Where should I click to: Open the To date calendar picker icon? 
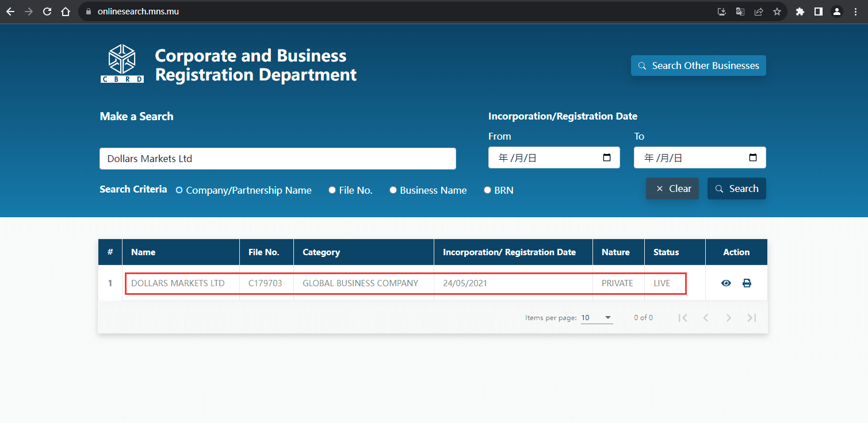point(753,157)
